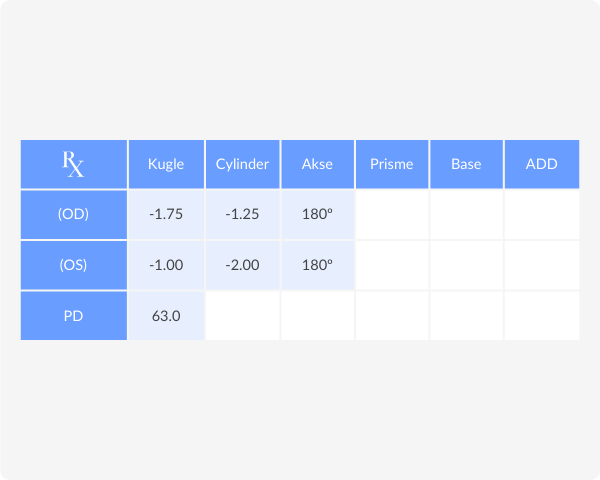The height and width of the screenshot is (480, 600).
Task: Select the Base column header
Action: tap(466, 164)
